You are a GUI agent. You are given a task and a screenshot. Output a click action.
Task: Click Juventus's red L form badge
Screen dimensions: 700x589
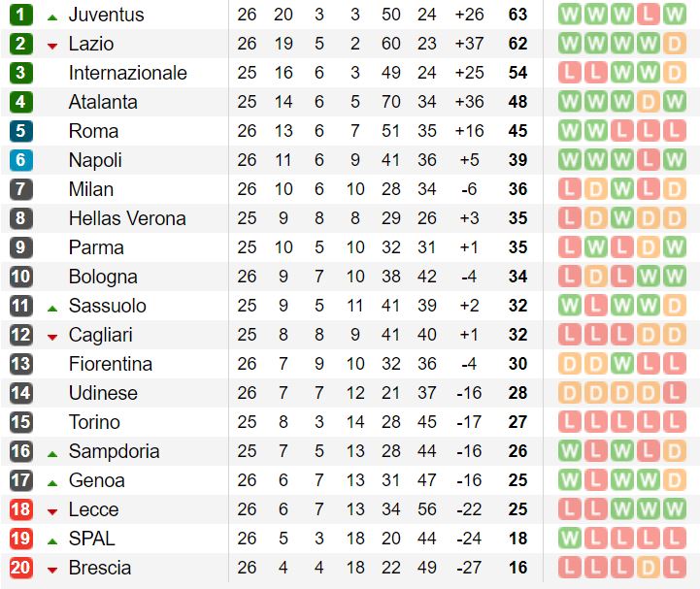click(x=648, y=15)
